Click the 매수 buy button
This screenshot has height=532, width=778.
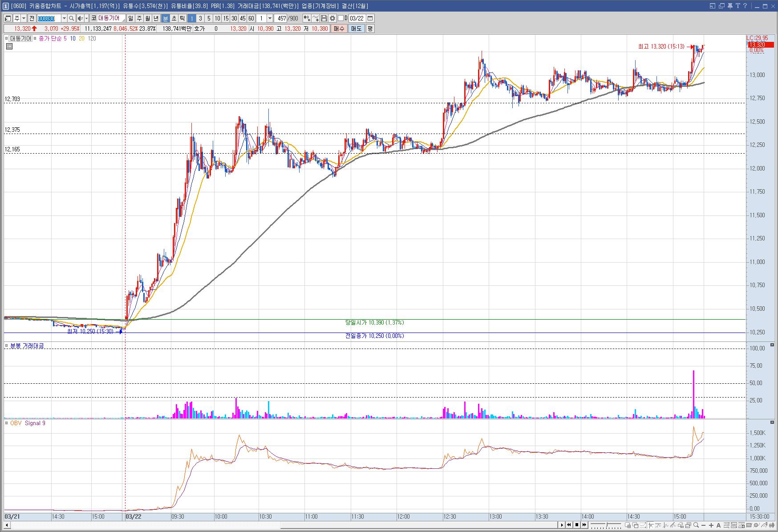339,28
